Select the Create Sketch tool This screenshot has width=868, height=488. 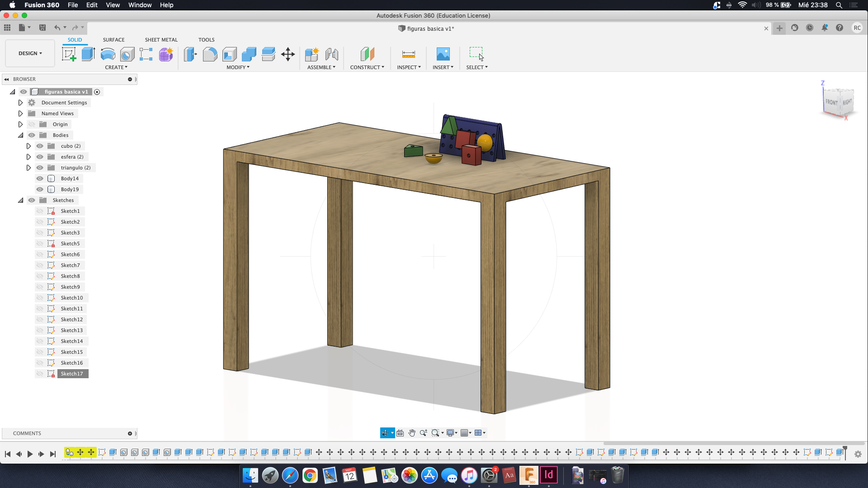pos(69,54)
